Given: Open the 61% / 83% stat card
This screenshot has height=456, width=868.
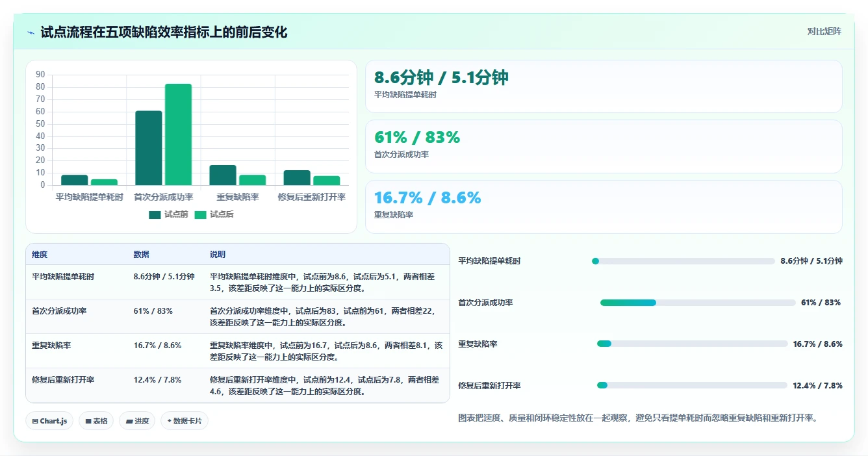Looking at the screenshot, I should tap(604, 146).
